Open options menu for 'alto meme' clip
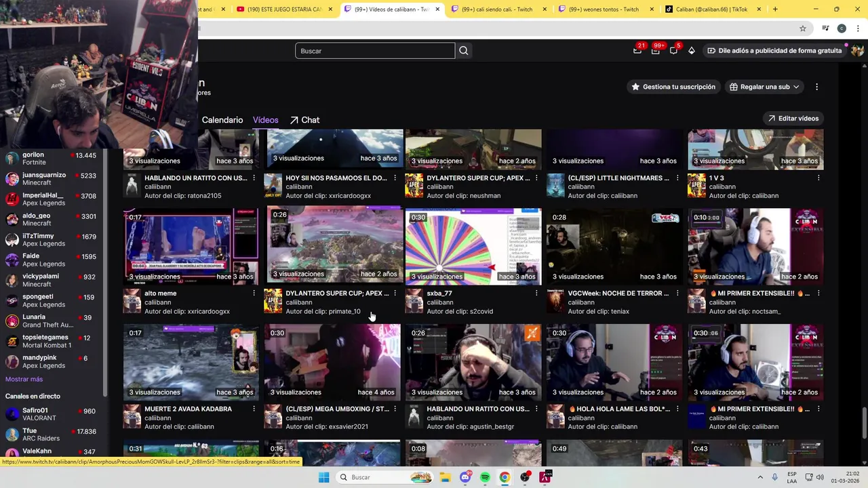This screenshot has width=868, height=488. point(254,293)
